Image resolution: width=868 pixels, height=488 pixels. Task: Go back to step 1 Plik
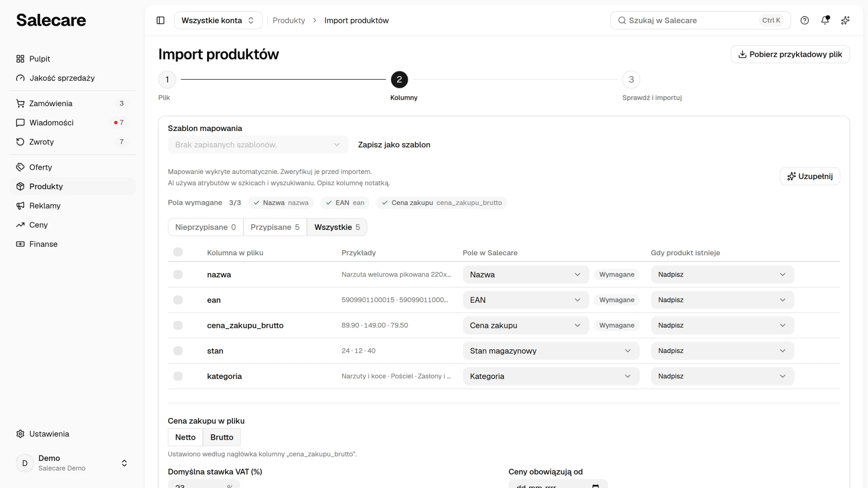pos(167,80)
